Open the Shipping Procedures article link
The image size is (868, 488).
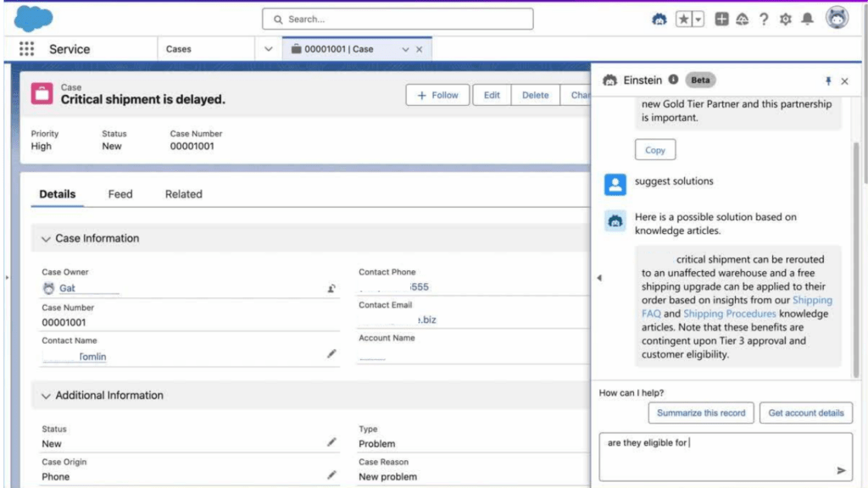[x=730, y=313]
